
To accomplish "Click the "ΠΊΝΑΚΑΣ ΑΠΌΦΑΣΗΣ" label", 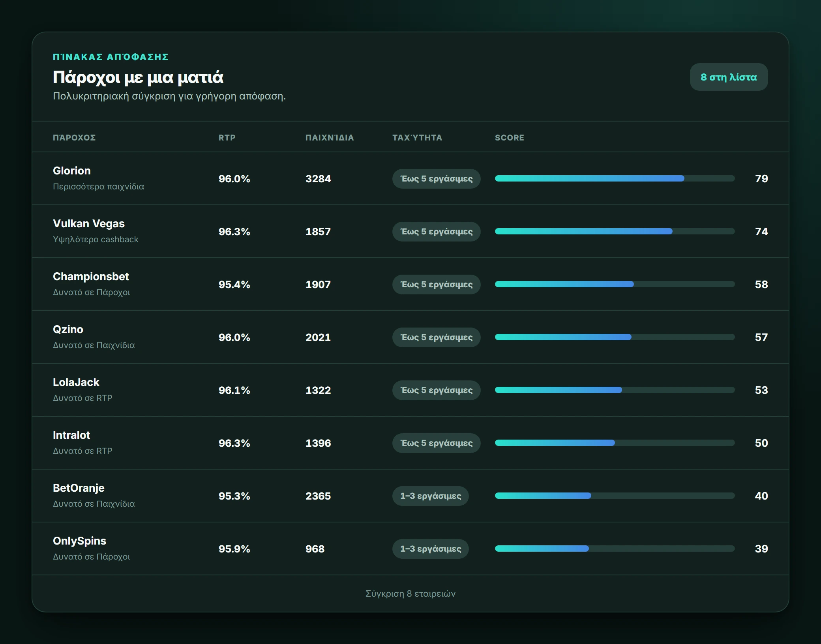I will click(111, 57).
